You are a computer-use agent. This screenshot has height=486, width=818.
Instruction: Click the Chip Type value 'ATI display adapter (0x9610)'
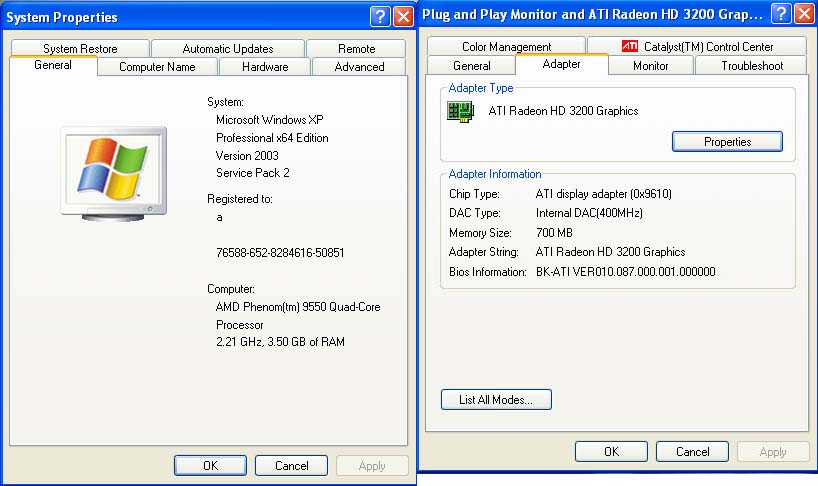click(604, 194)
